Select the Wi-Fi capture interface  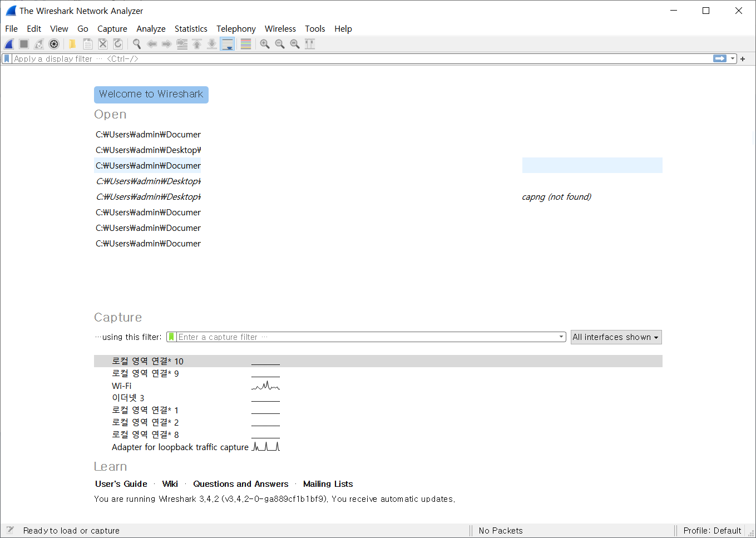378,386
